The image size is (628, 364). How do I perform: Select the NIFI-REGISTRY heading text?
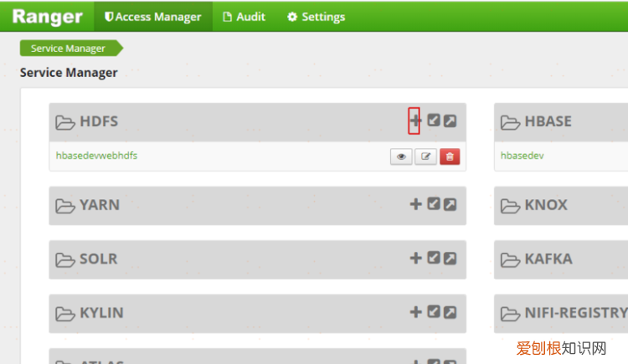point(576,313)
